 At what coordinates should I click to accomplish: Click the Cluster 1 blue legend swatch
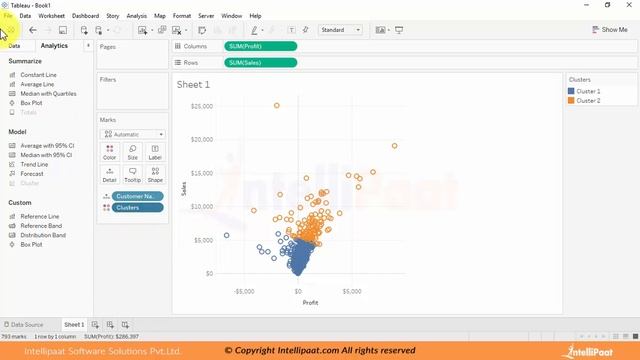pos(571,91)
